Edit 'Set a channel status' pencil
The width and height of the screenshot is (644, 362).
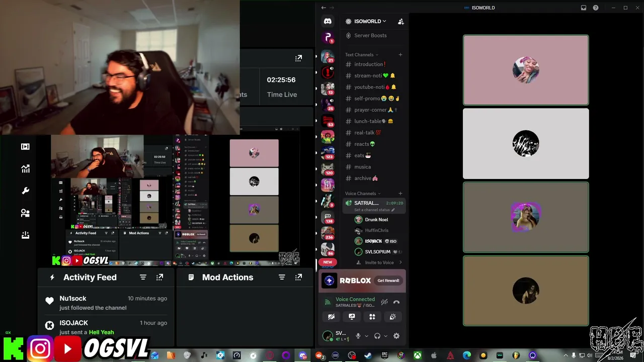click(393, 210)
